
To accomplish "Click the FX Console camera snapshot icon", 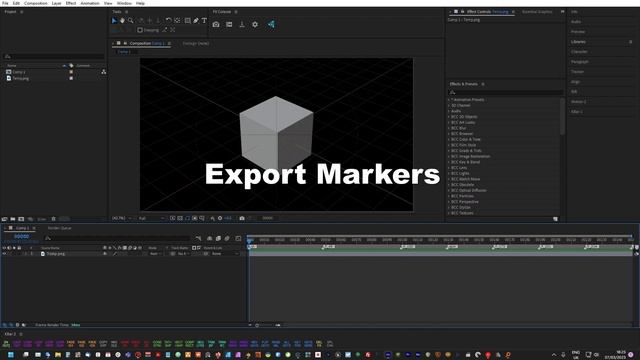I will tap(216, 24).
